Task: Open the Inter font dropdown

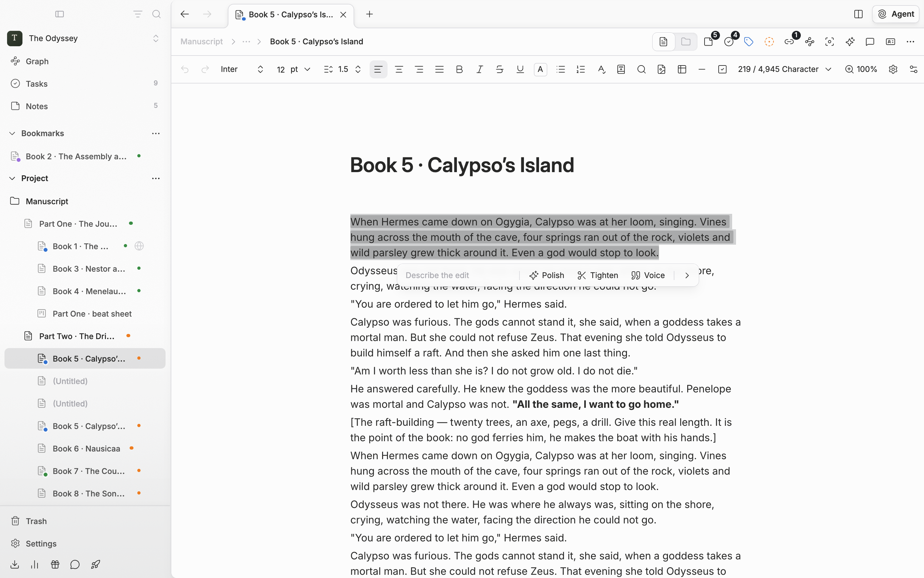Action: 242,69
